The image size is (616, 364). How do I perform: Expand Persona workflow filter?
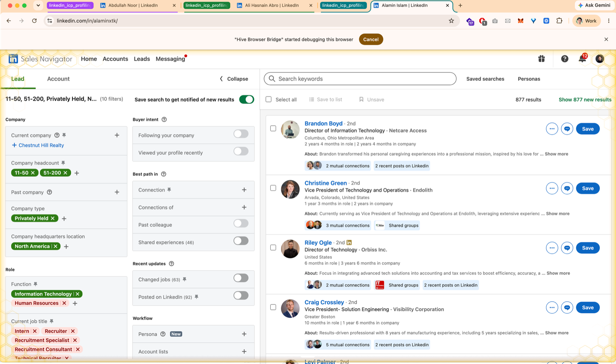pyautogui.click(x=244, y=334)
